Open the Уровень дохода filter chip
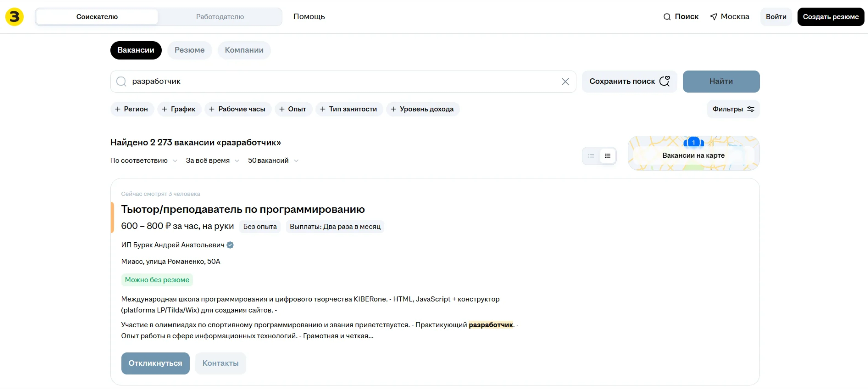Image resolution: width=868 pixels, height=389 pixels. tap(423, 109)
